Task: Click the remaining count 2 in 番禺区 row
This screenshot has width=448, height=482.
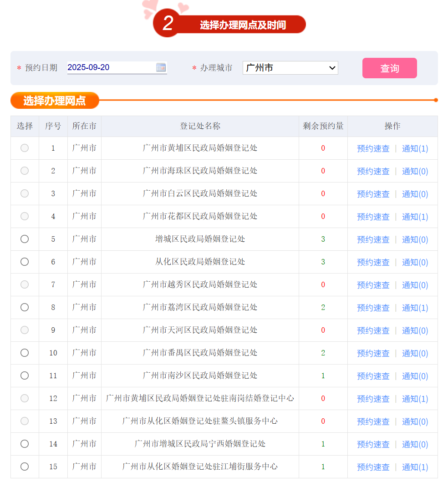Action: 323,353
